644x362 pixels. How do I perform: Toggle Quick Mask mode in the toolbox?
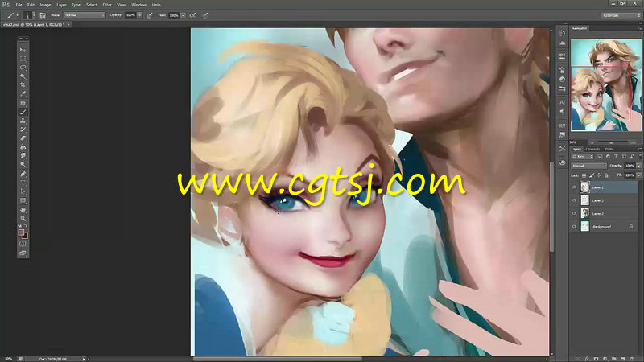click(23, 244)
